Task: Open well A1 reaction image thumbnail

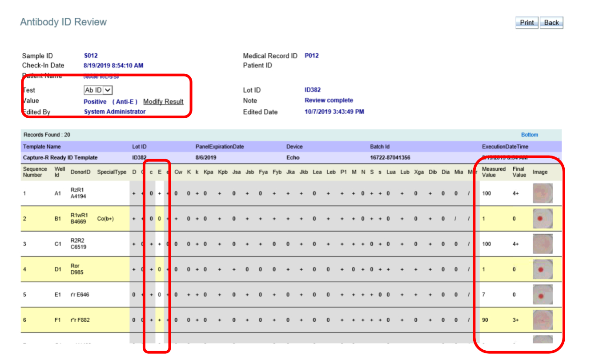Action: click(543, 193)
